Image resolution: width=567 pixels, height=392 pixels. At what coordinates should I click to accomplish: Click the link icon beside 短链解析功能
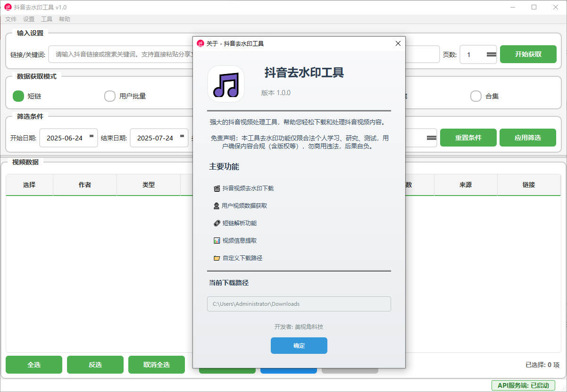217,223
